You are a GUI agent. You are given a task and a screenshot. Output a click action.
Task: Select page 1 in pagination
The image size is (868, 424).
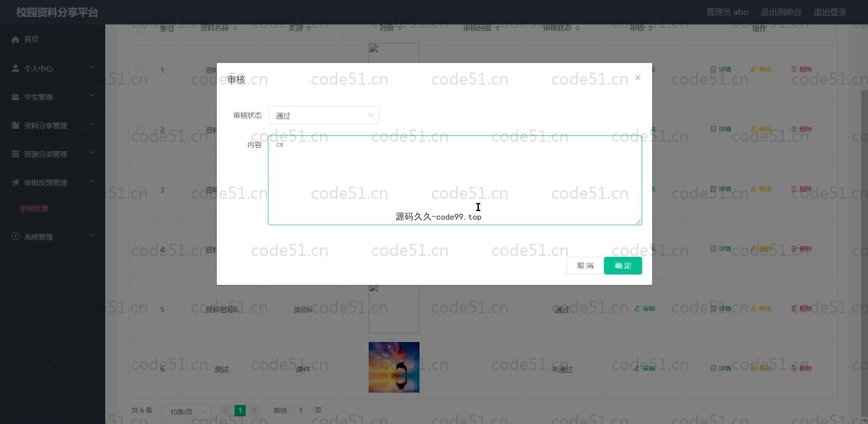(240, 410)
